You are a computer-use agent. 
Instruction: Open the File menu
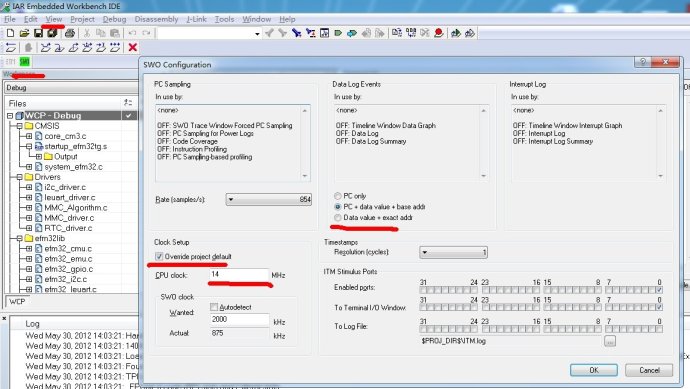click(10, 19)
